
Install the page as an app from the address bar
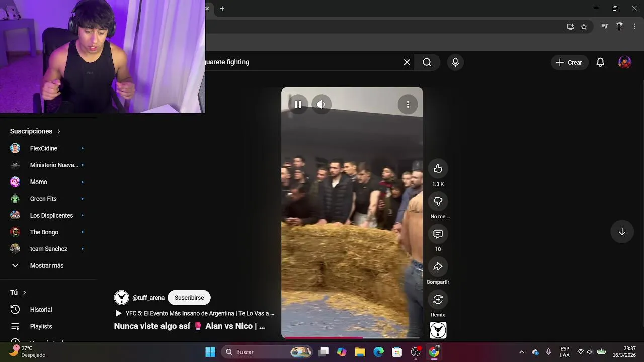pyautogui.click(x=570, y=27)
